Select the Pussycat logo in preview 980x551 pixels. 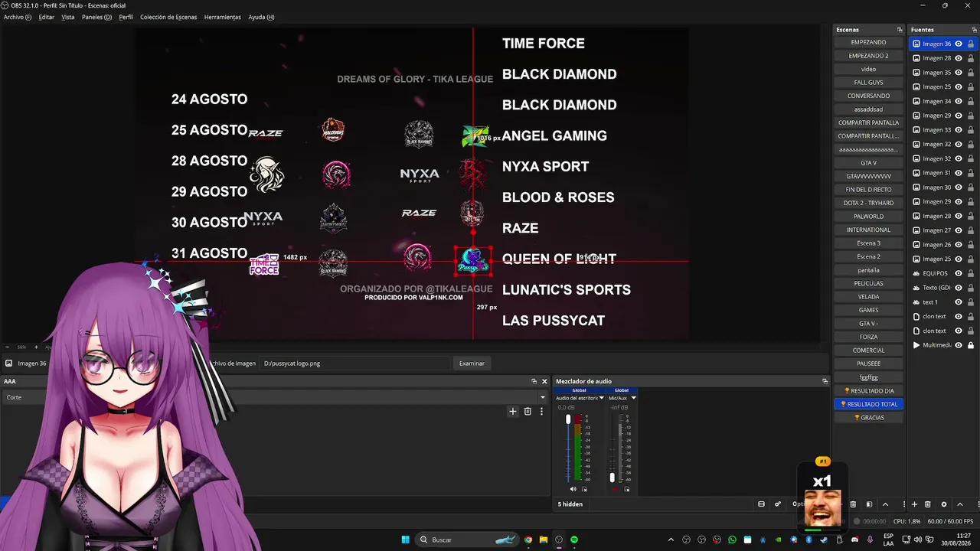(x=473, y=261)
